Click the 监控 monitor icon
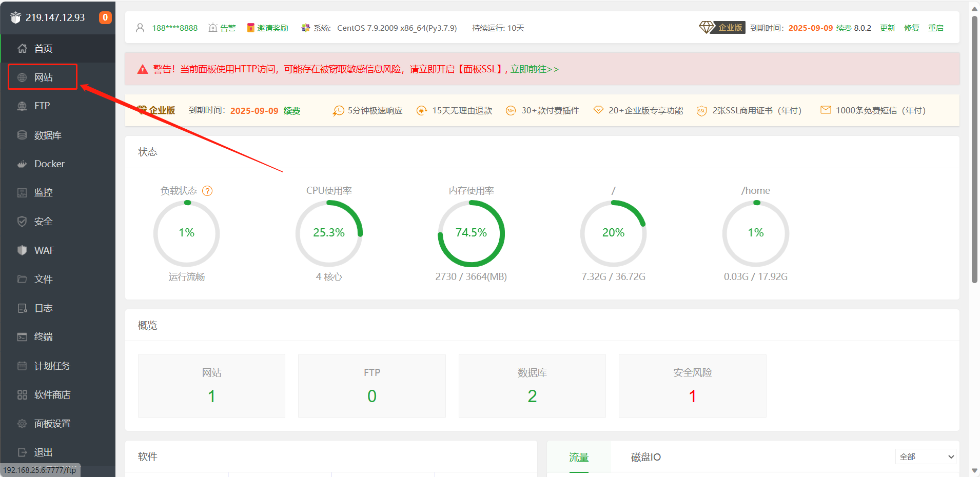 tap(22, 193)
